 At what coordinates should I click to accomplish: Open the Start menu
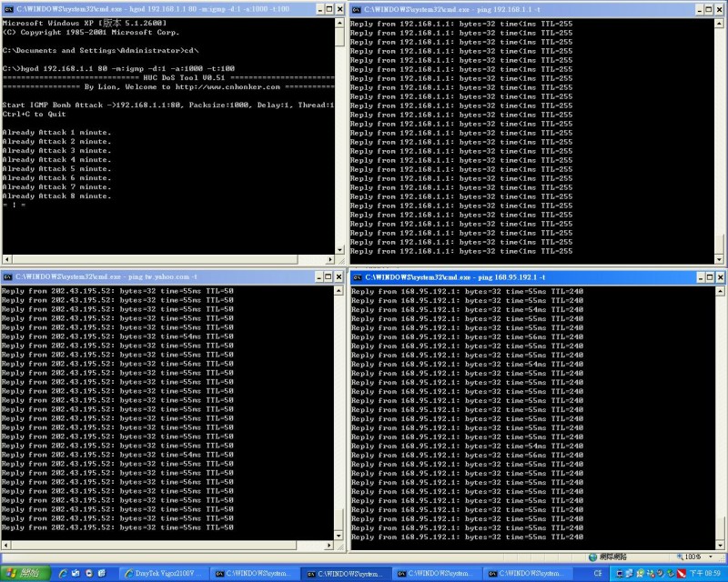pyautogui.click(x=25, y=574)
